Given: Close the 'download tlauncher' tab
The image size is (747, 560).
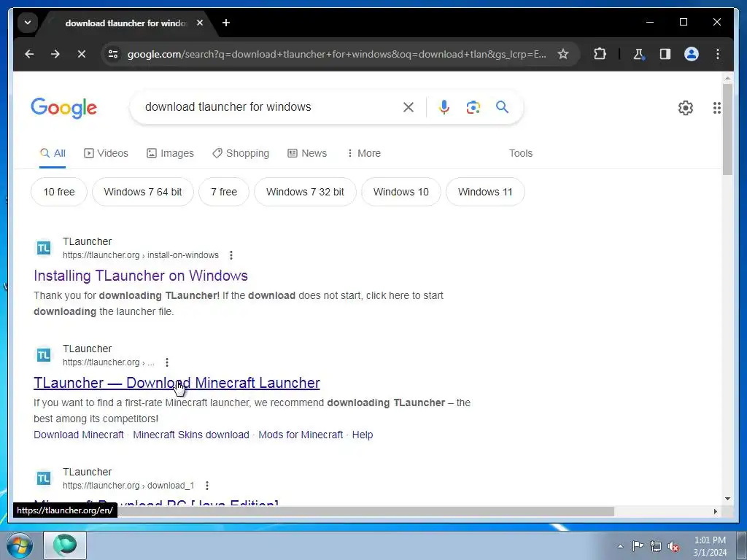Looking at the screenshot, I should [200, 23].
